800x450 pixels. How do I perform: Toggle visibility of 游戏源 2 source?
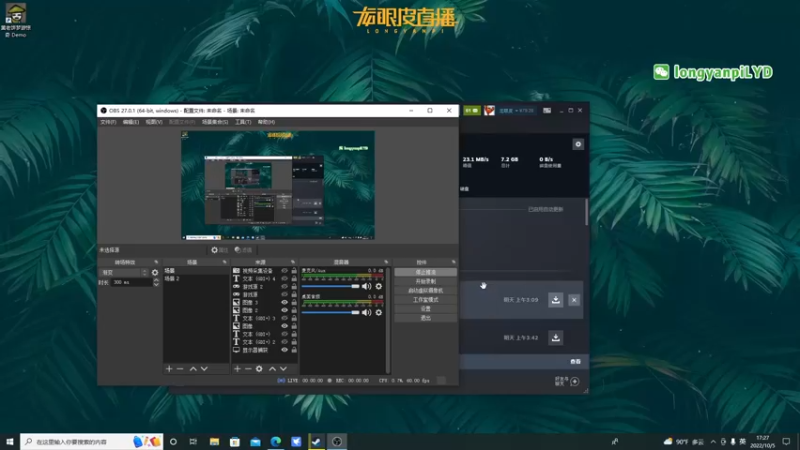coord(285,287)
